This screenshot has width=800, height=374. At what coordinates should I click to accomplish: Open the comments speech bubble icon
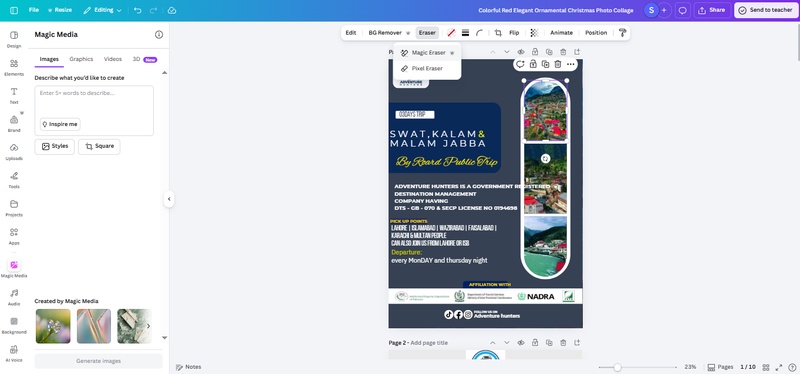pyautogui.click(x=682, y=10)
